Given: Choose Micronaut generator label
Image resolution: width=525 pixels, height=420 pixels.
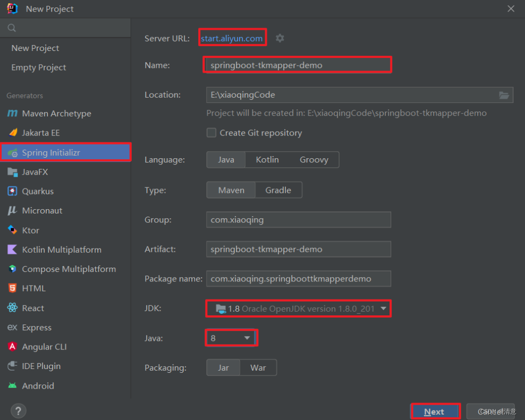Looking at the screenshot, I should coord(42,210).
